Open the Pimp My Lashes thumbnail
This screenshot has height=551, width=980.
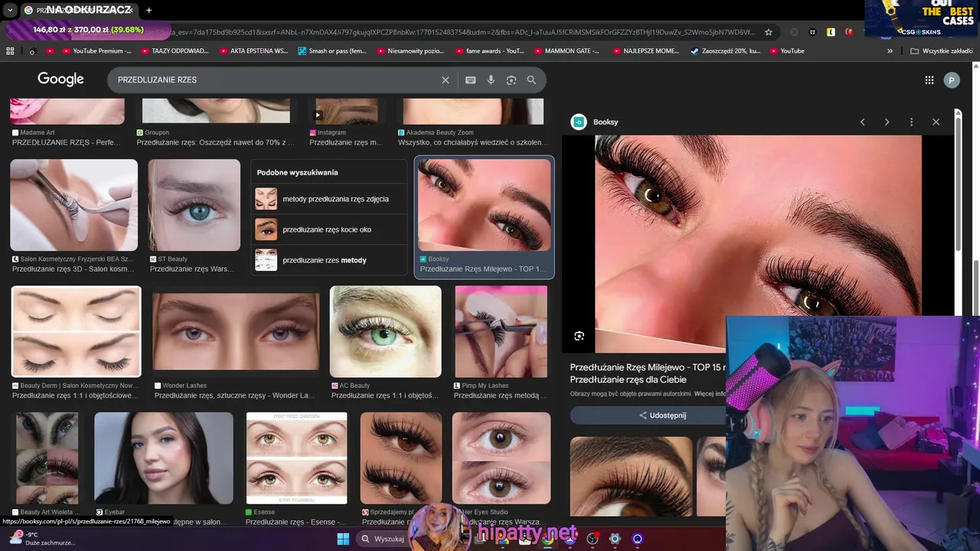tap(501, 331)
